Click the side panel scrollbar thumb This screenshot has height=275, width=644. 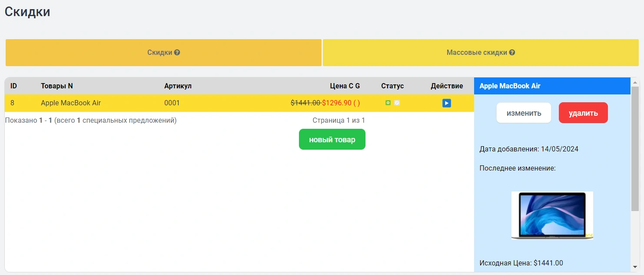635,148
